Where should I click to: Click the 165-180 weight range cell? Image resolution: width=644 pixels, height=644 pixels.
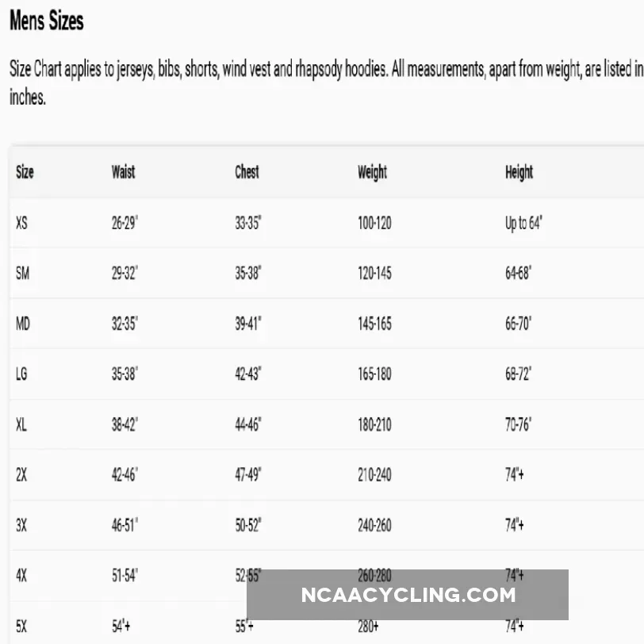pyautogui.click(x=374, y=374)
